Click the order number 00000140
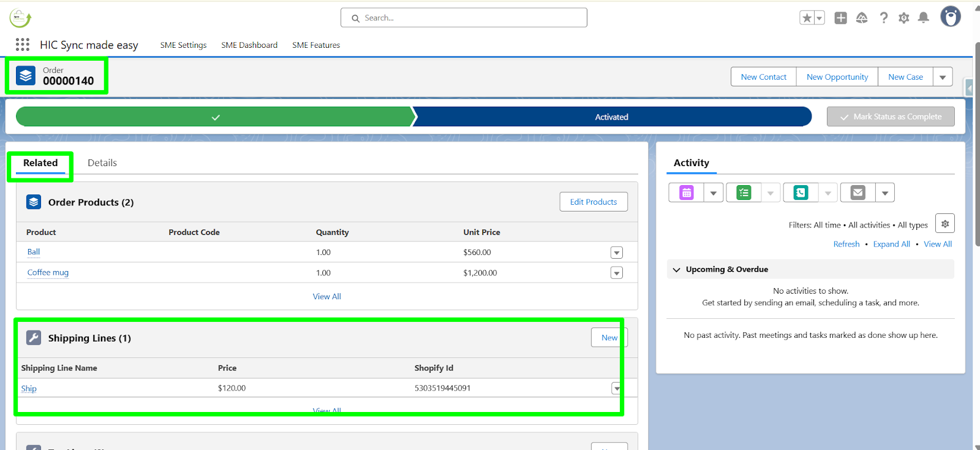Screen dimensions: 980x450 tap(69, 81)
